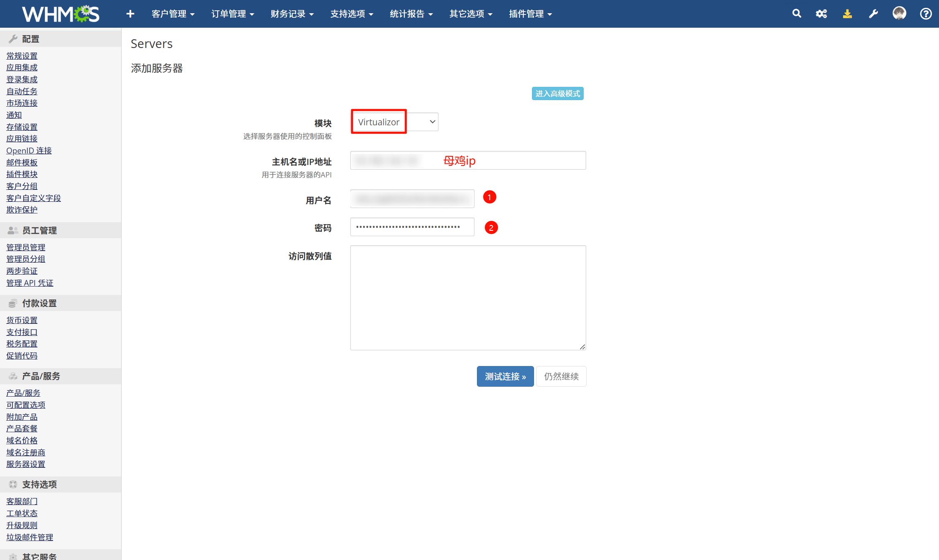Click the 测试连接 button
Image resolution: width=939 pixels, height=560 pixels.
click(x=505, y=376)
